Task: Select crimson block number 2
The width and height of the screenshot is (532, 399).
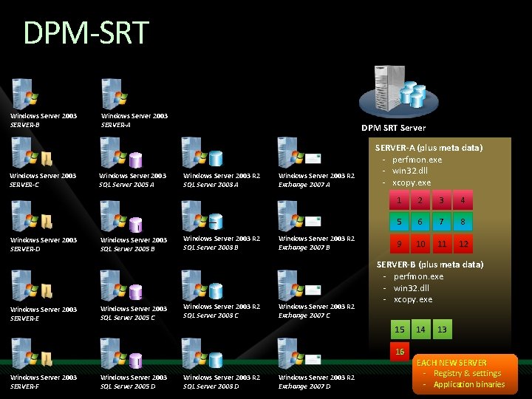Action: (x=420, y=199)
